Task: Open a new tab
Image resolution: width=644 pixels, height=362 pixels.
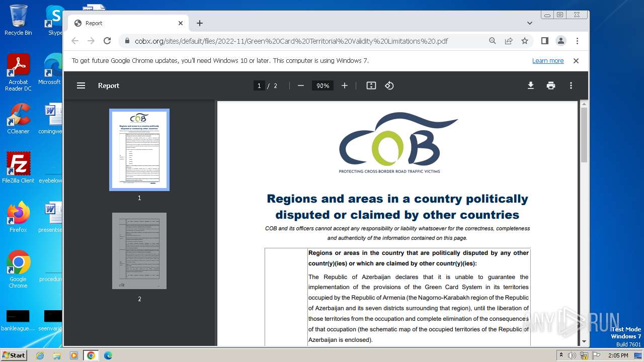Action: [200, 23]
